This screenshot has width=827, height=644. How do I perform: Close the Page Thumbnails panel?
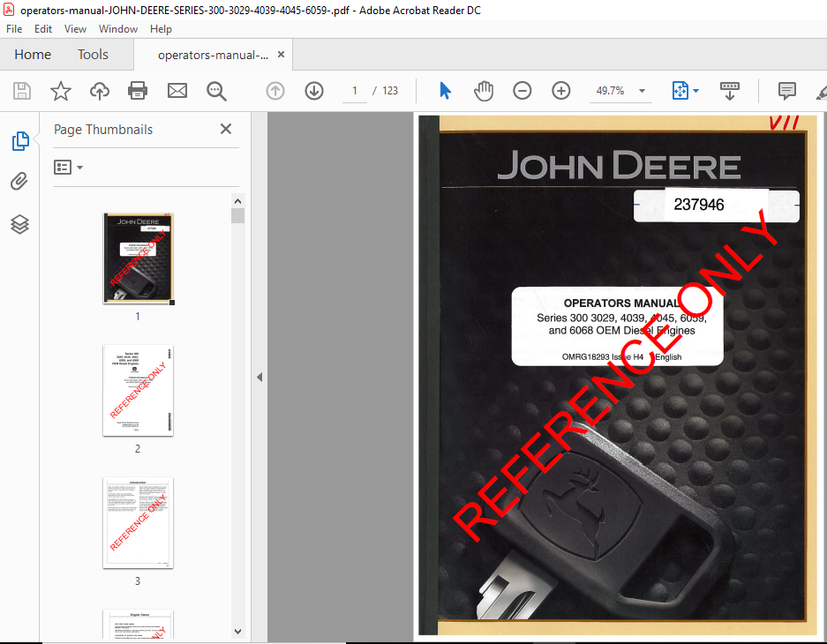[226, 129]
